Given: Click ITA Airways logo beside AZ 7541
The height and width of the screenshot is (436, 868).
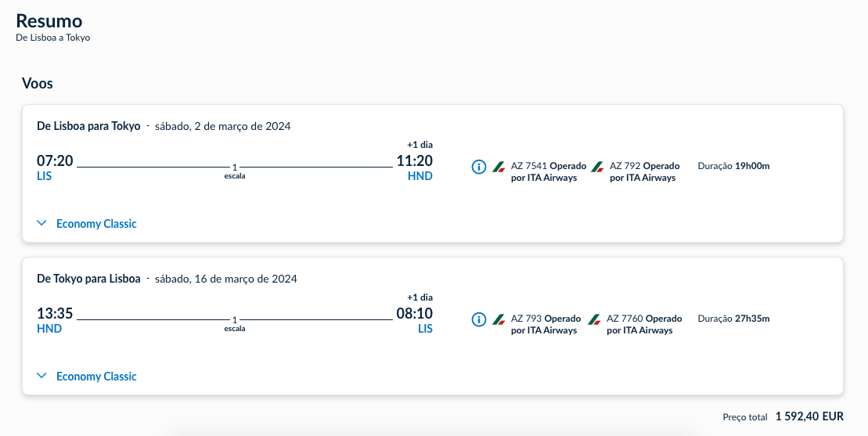Looking at the screenshot, I should click(x=499, y=167).
